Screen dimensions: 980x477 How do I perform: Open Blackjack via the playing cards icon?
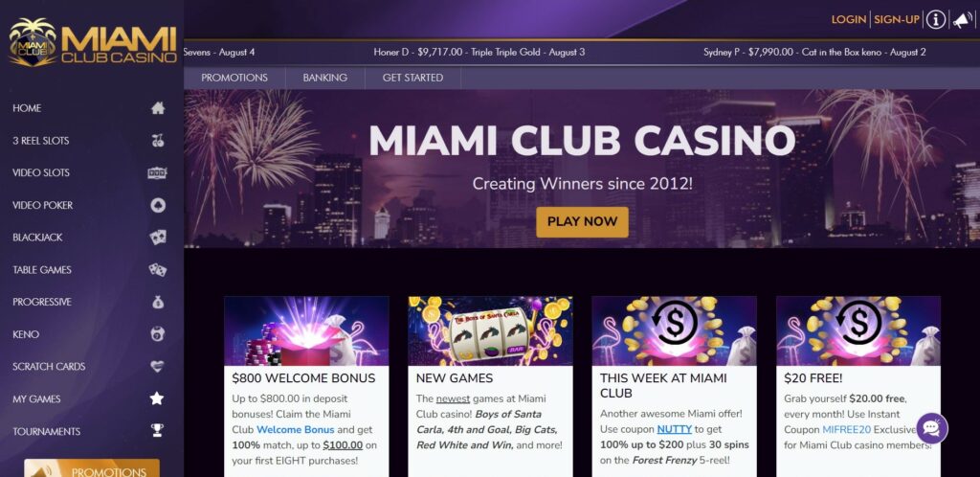(158, 238)
